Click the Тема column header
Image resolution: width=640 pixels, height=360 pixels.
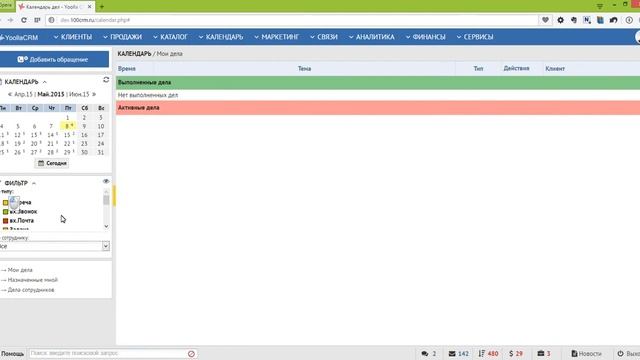click(x=304, y=69)
